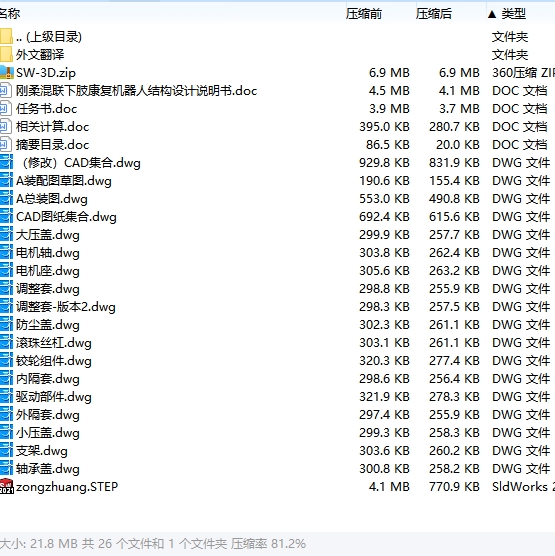Click the DWG icon of 内隔套.dwg
The image size is (555, 556).
pyautogui.click(x=6, y=379)
